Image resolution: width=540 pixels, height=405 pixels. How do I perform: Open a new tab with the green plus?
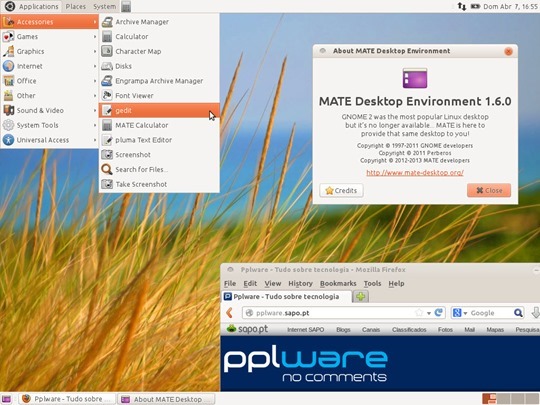[361, 296]
